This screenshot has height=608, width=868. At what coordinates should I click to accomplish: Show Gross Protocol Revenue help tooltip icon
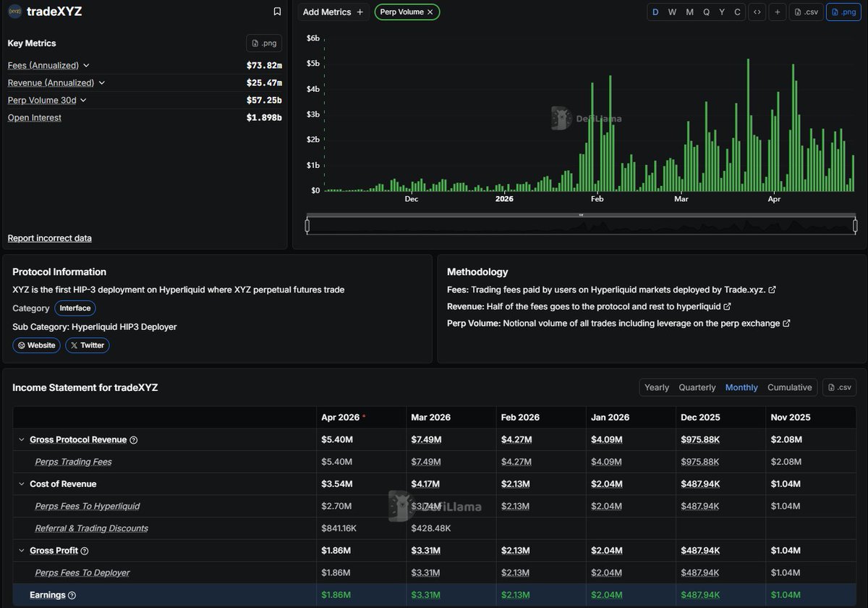[133, 440]
